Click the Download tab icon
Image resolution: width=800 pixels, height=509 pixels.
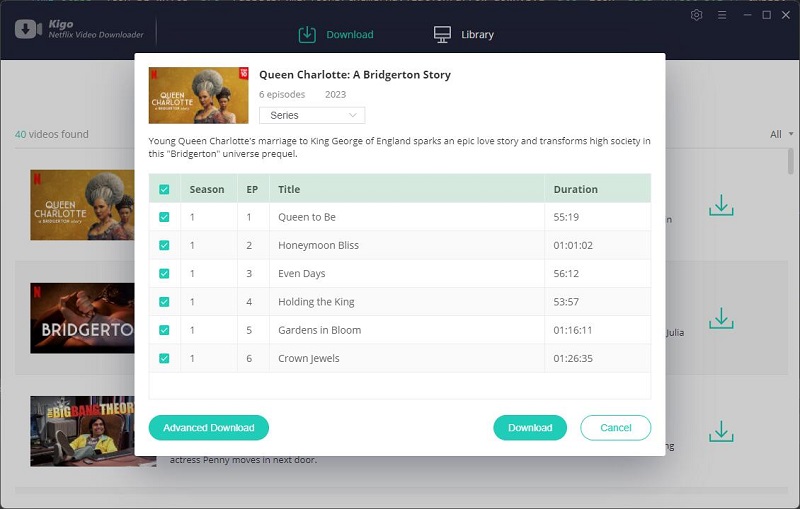(x=307, y=35)
